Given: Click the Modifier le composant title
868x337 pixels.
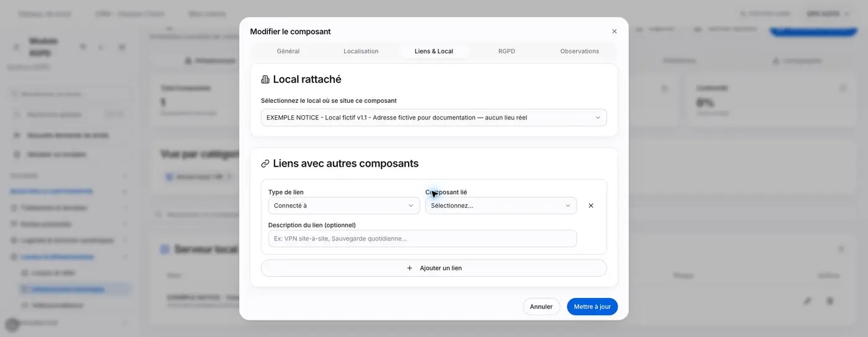Looking at the screenshot, I should [x=290, y=32].
